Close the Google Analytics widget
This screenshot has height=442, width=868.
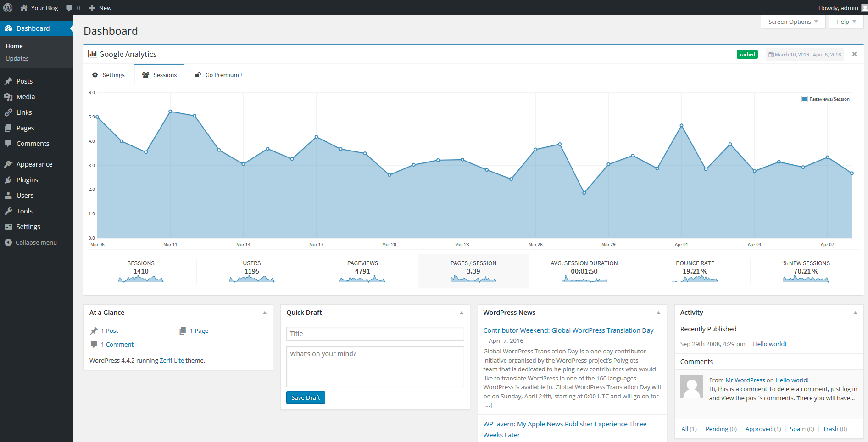click(x=854, y=54)
